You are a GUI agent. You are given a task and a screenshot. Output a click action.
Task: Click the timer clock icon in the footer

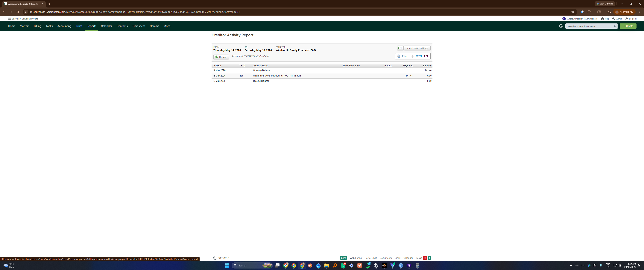[215, 258]
